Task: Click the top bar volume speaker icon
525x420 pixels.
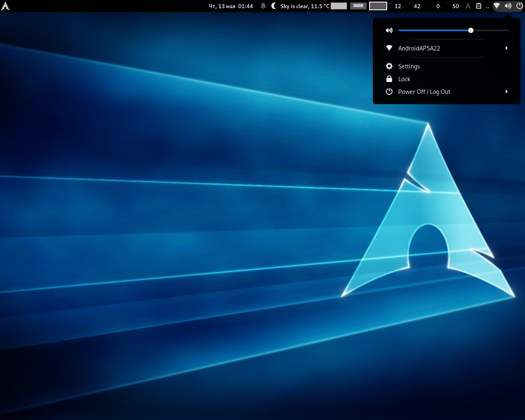Action: pos(508,6)
